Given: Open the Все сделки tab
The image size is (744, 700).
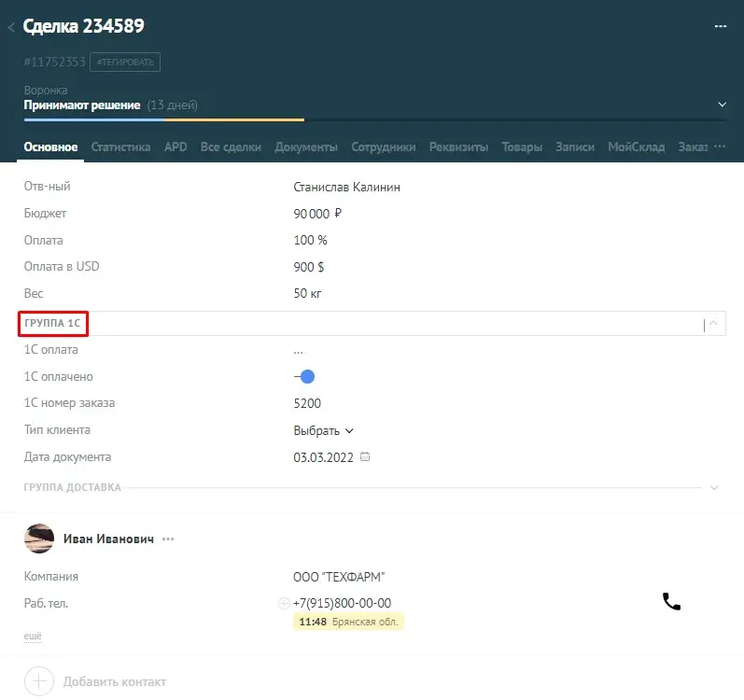Looking at the screenshot, I should click(231, 147).
